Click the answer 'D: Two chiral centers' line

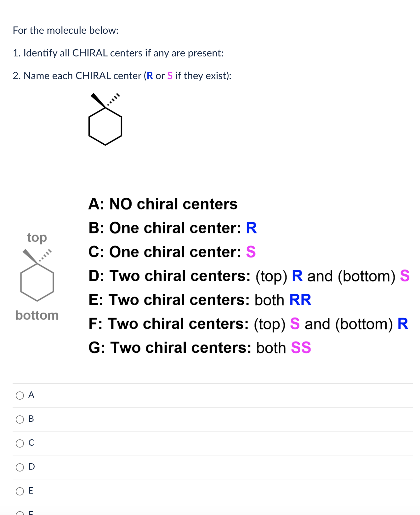click(249, 276)
